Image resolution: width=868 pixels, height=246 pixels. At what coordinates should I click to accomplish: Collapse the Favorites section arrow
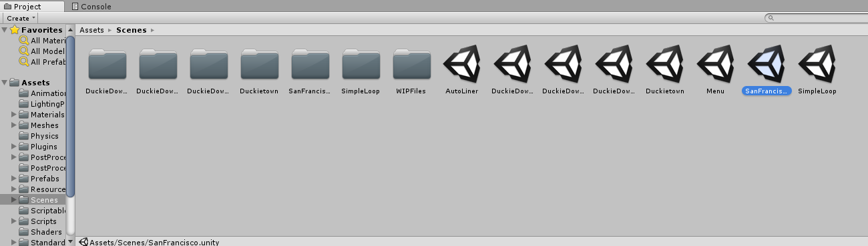pyautogui.click(x=5, y=30)
